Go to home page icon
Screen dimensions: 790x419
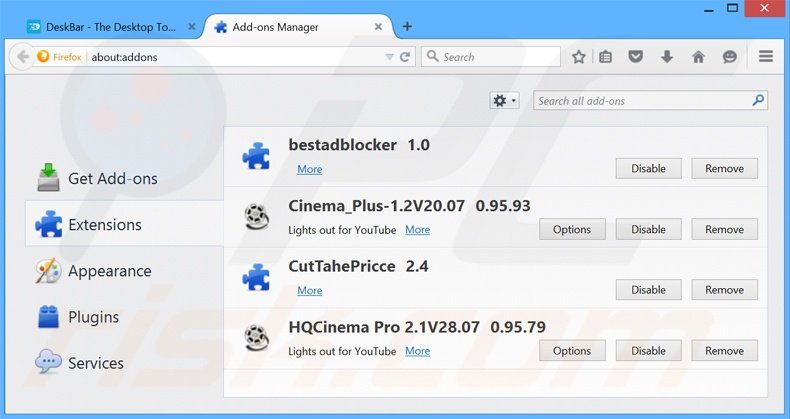(698, 57)
